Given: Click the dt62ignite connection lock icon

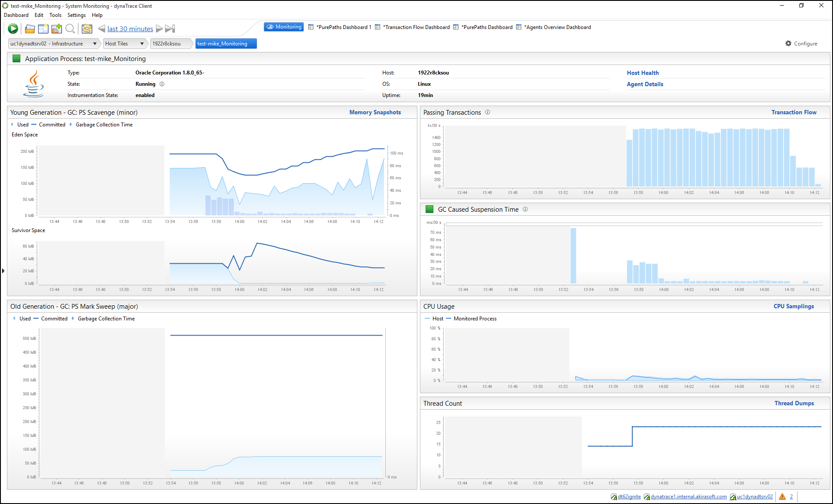Looking at the screenshot, I should [614, 497].
